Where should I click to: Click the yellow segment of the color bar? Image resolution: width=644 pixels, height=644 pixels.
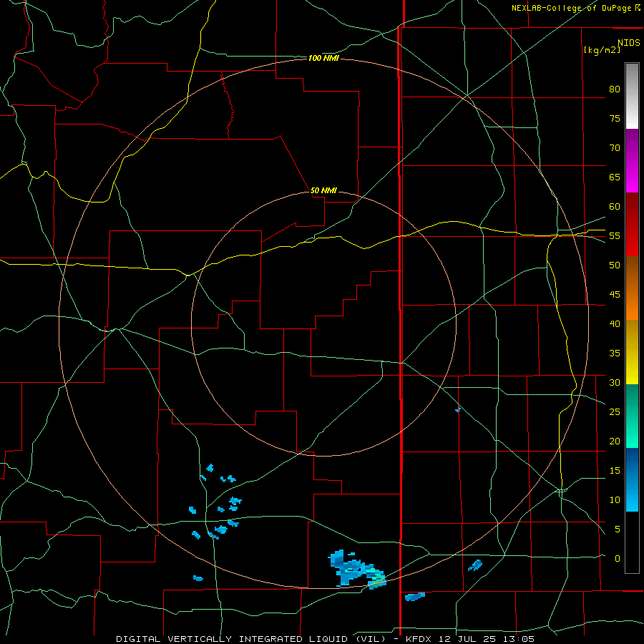click(x=632, y=352)
